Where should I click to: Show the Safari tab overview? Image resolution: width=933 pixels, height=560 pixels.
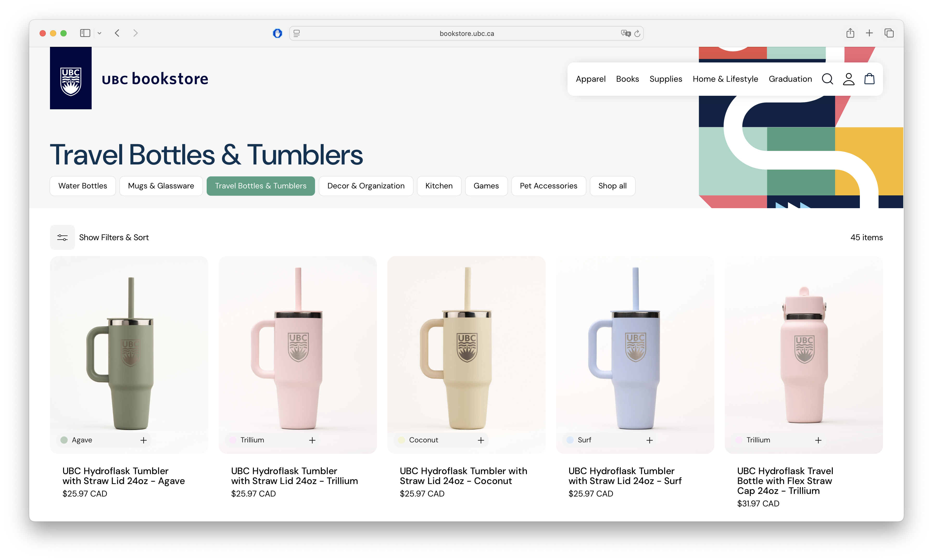889,33
